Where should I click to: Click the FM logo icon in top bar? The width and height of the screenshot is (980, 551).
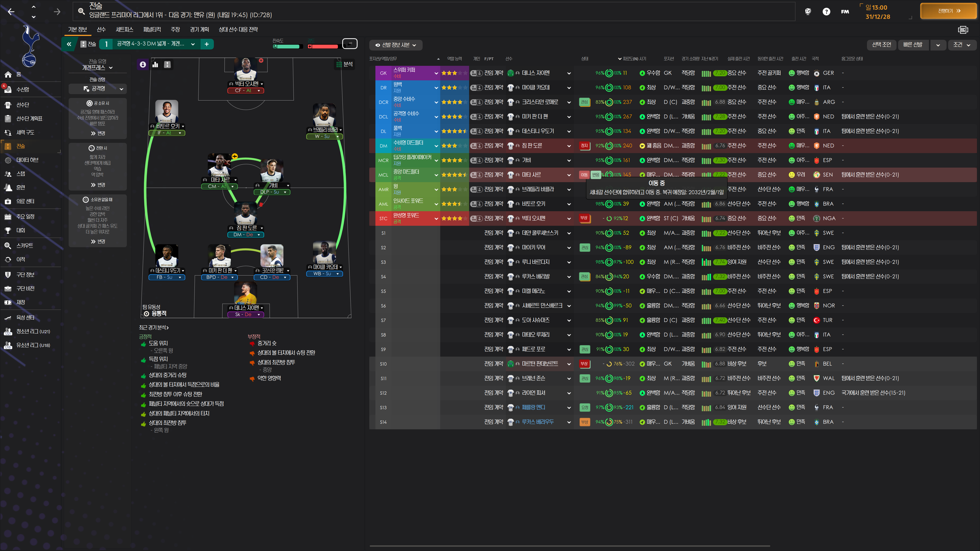[844, 11]
